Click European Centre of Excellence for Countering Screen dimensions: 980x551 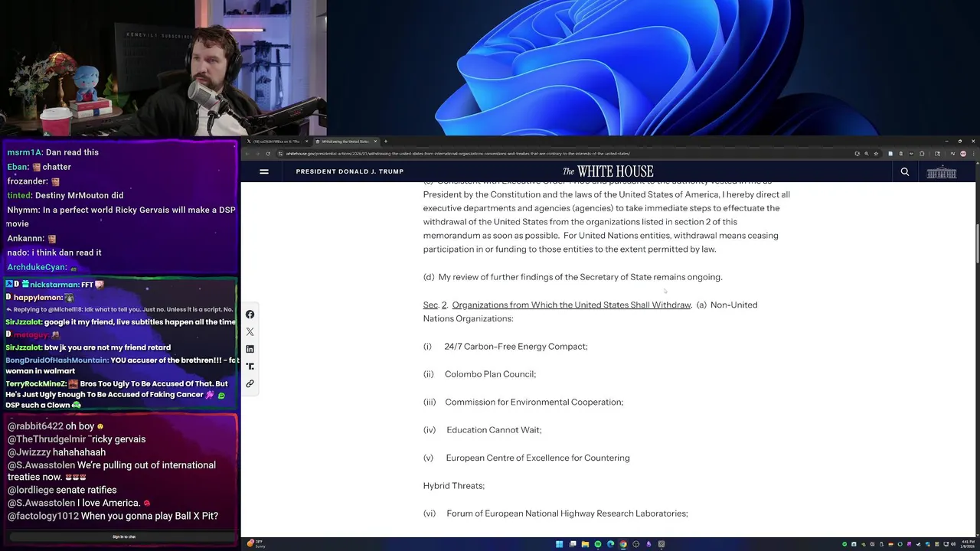coord(538,458)
